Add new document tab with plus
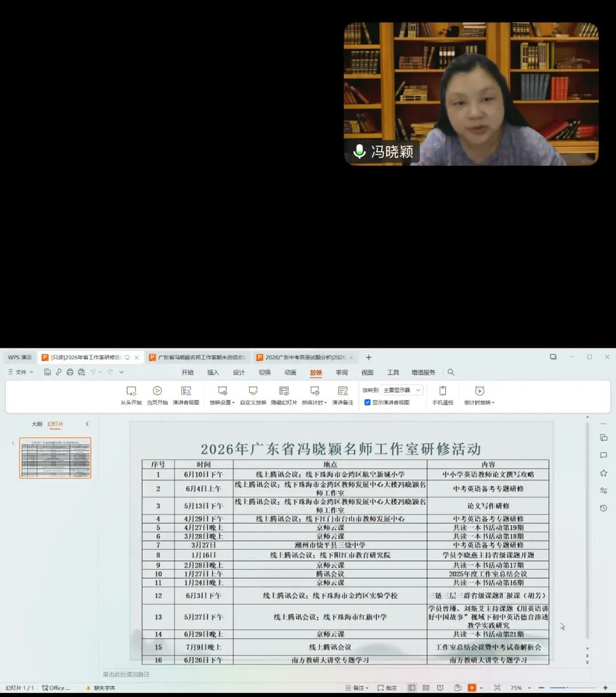616x697 pixels. tap(368, 358)
